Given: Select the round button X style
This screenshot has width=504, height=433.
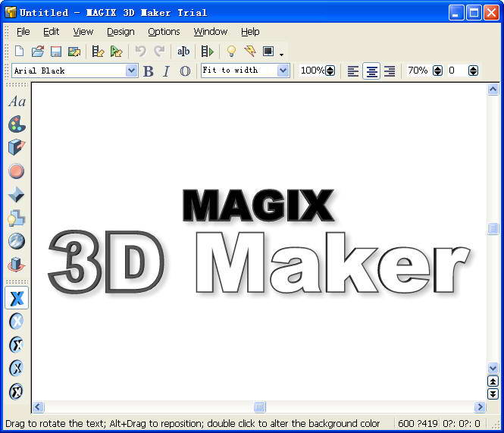Looking at the screenshot, I should [17, 322].
